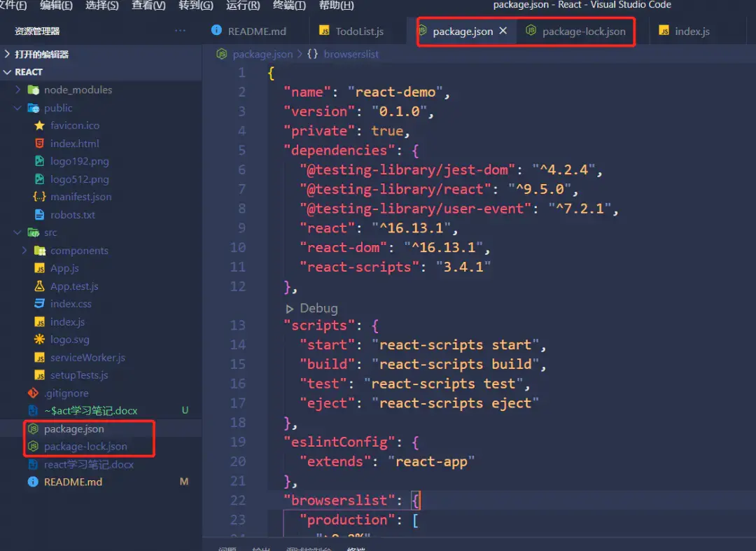The width and height of the screenshot is (756, 551).
Task: Click the components folder icon
Action: tap(40, 251)
